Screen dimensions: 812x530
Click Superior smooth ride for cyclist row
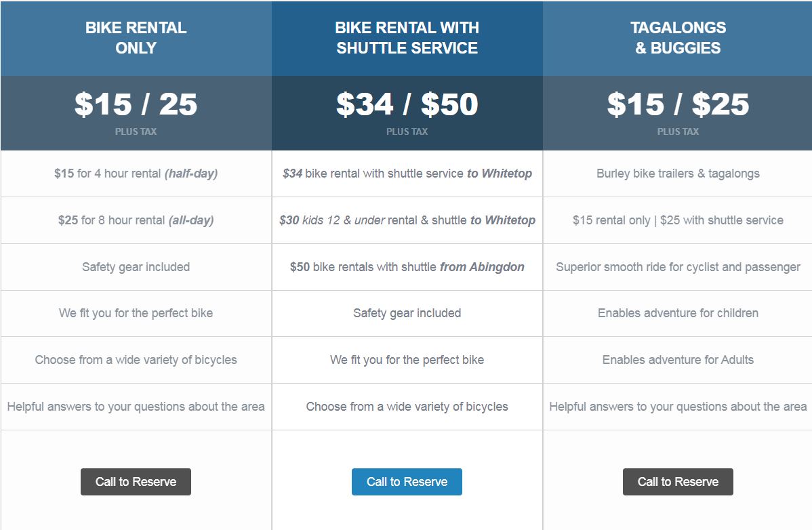678,266
